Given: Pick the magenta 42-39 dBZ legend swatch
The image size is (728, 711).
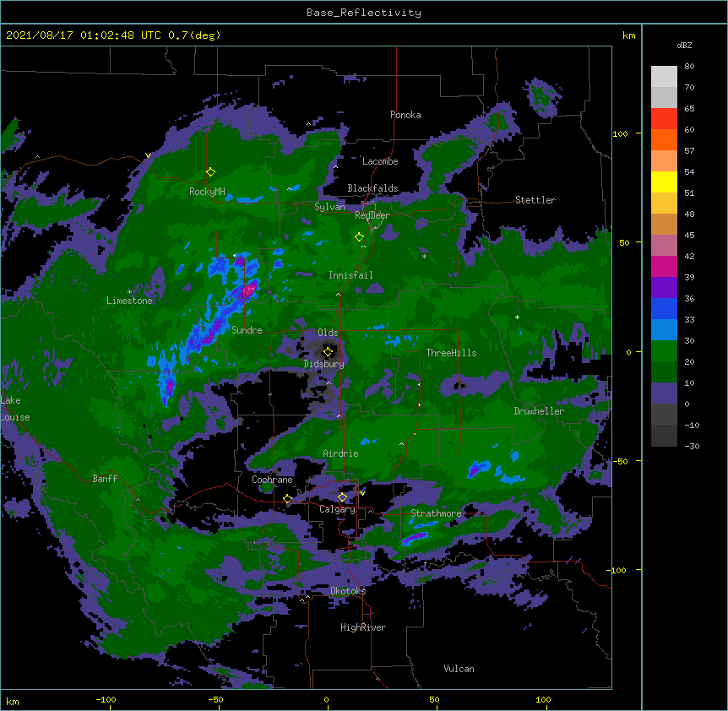Looking at the screenshot, I should tap(664, 266).
